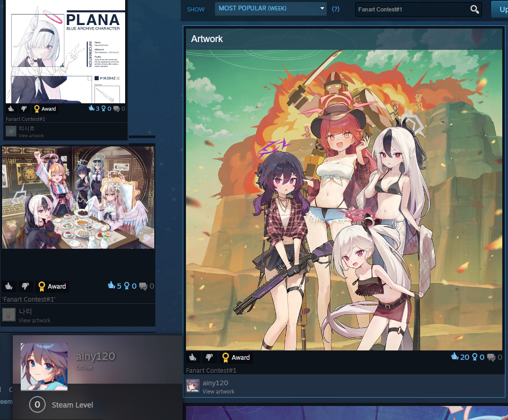Viewport: 508px width, 420px height.
Task: Thumbs down the ainy120 artwork
Action: [x=209, y=357]
